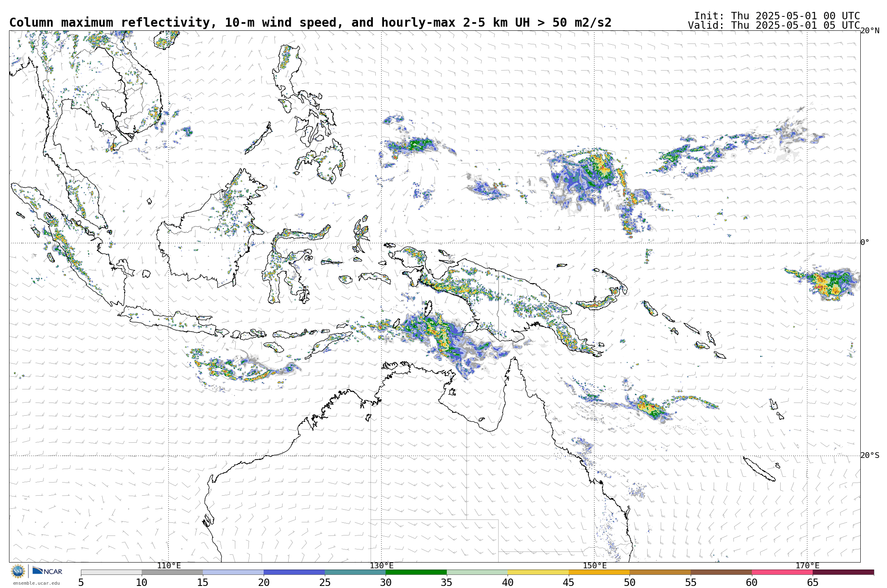Click colorbar tick label "40"
Viewport: 887px width, 588px height.
pos(508,583)
